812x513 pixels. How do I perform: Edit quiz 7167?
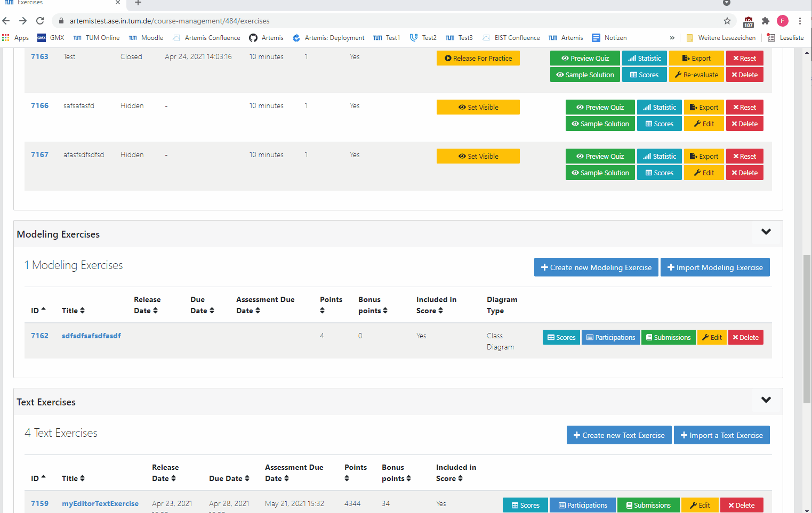click(704, 173)
